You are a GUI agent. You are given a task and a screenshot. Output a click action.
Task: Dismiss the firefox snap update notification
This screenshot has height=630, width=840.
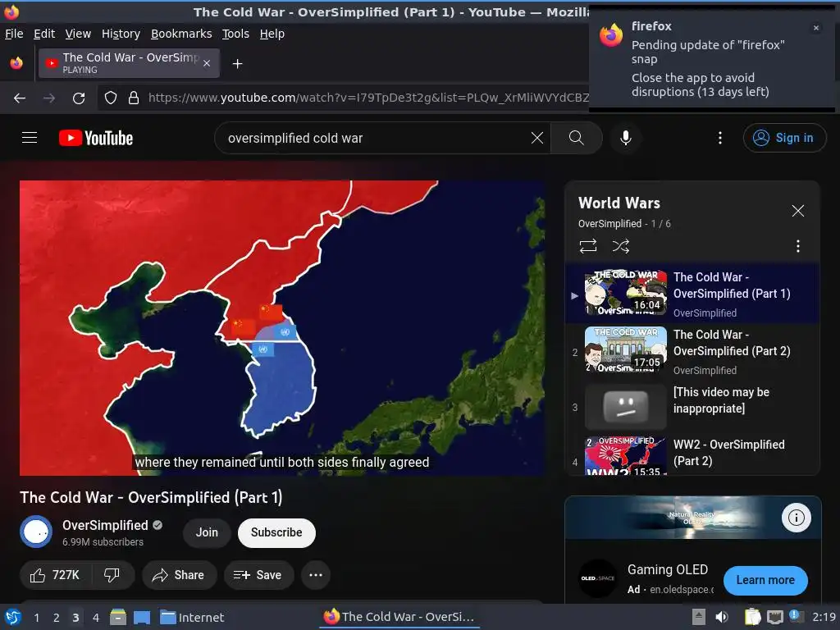(816, 28)
